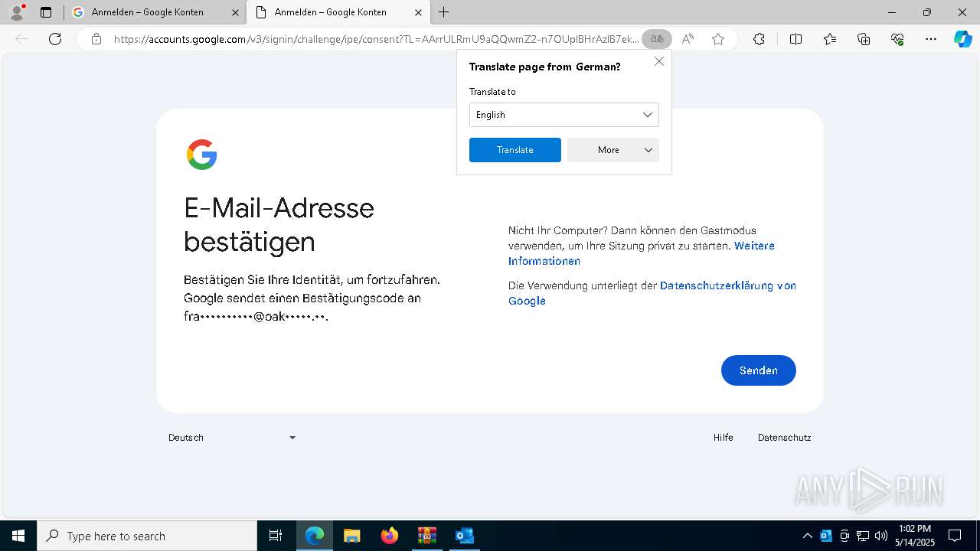
Task: Close the active Anmelden – Google Konten tab
Action: pos(418,12)
